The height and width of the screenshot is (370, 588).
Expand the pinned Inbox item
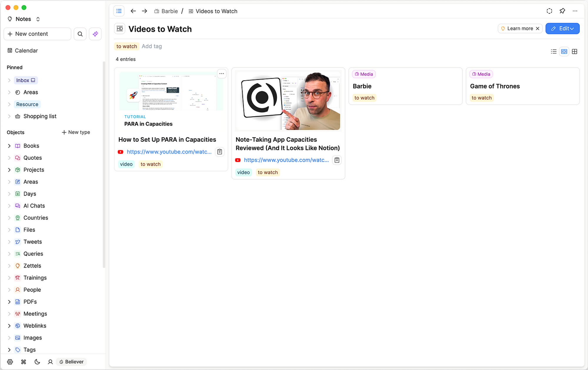(x=9, y=80)
